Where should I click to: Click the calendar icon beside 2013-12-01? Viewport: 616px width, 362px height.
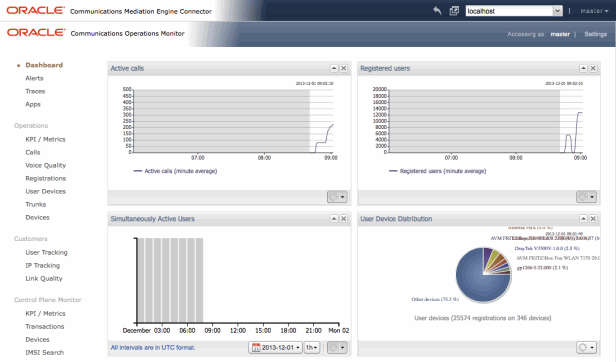pyautogui.click(x=256, y=347)
